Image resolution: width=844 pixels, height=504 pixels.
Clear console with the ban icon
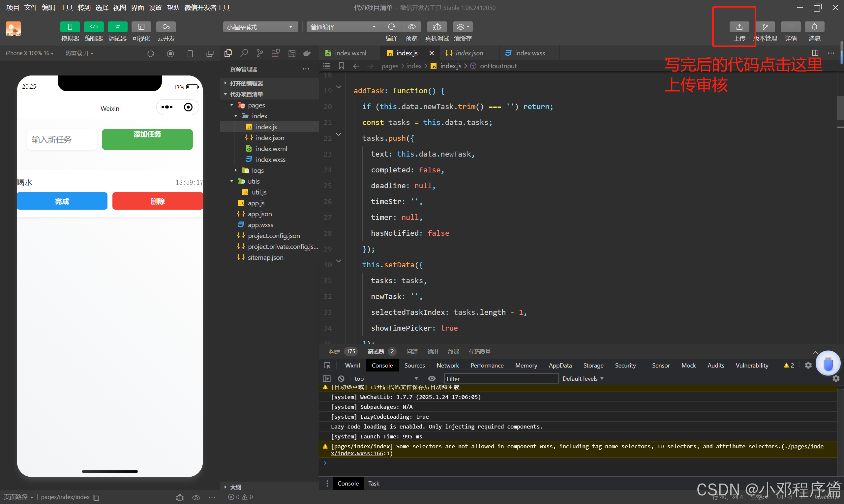click(341, 378)
